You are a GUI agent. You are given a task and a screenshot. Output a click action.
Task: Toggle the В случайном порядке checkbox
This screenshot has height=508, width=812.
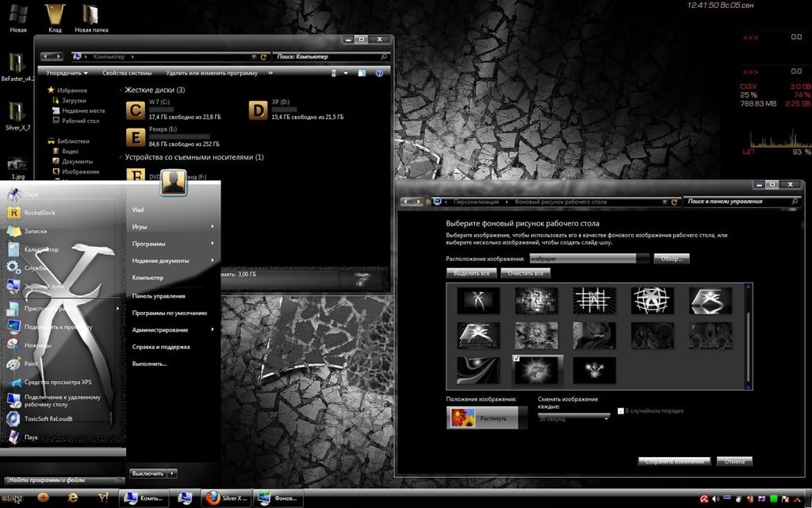621,411
